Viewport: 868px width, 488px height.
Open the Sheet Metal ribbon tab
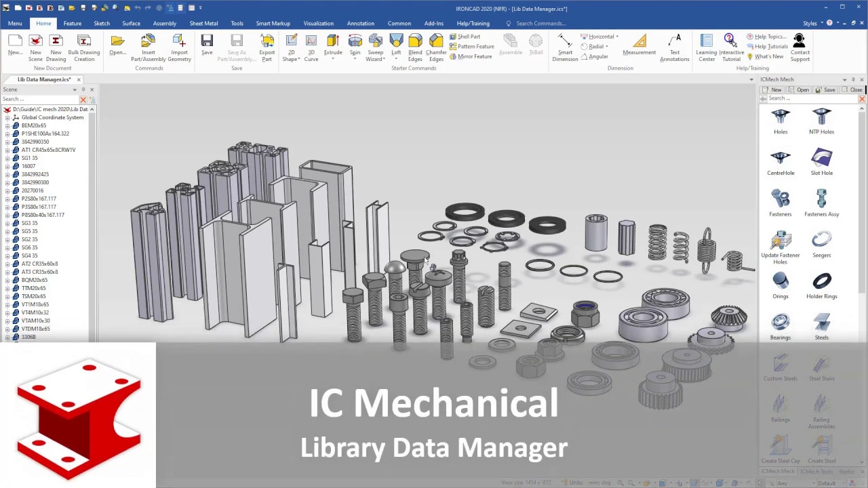pos(203,23)
